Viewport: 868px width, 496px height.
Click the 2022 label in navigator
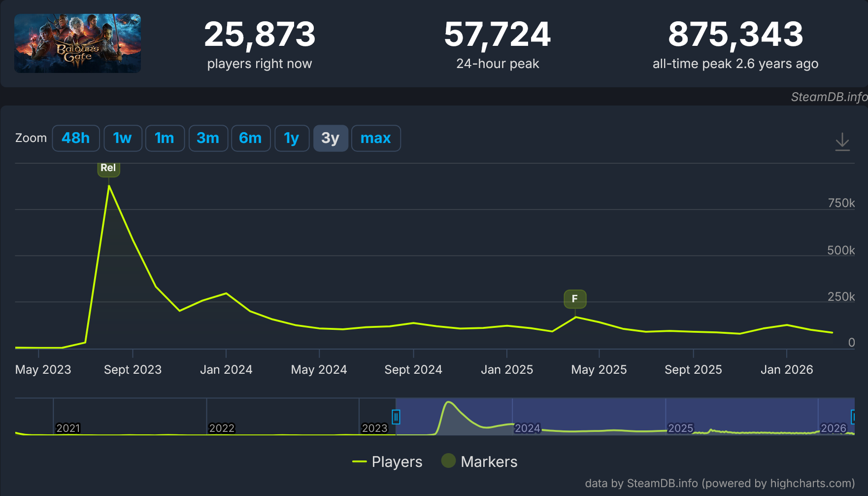tap(222, 428)
